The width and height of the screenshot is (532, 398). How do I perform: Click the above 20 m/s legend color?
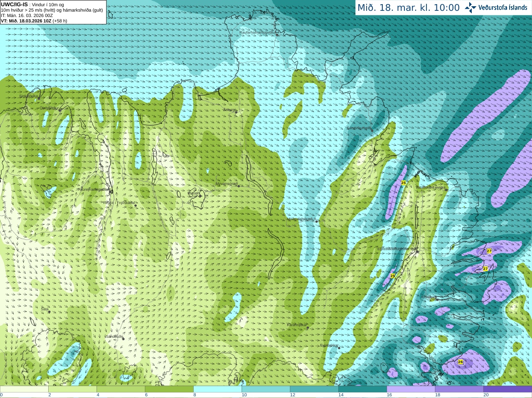(507, 389)
